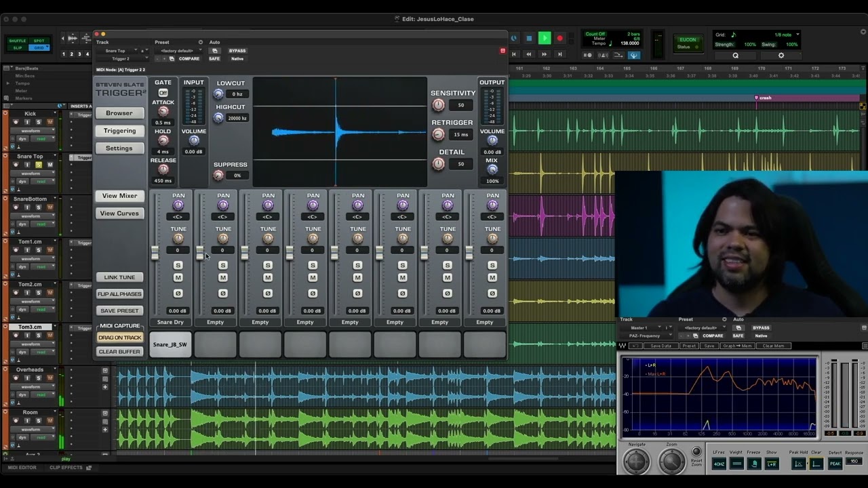Mute the Kick track
The image size is (868, 488).
coord(50,122)
